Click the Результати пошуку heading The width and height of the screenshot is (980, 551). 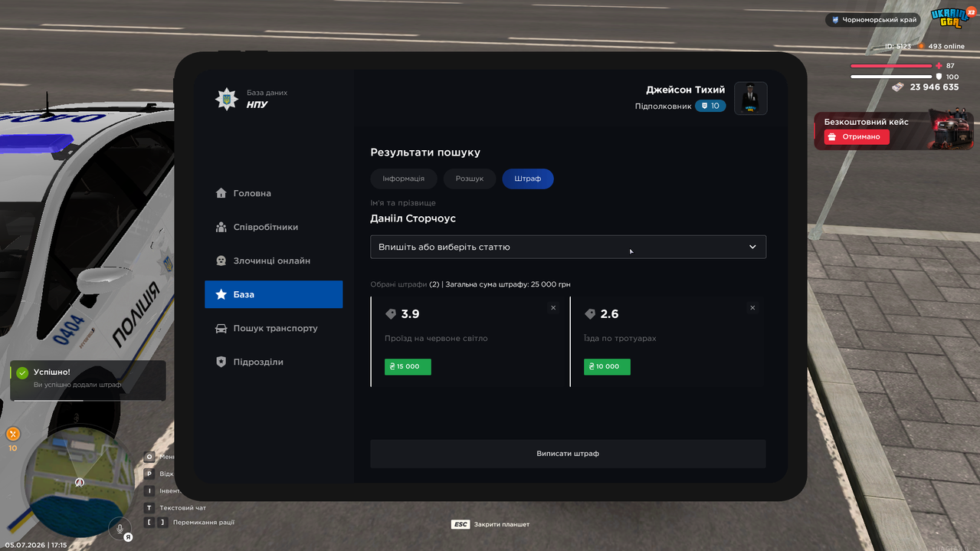(425, 153)
